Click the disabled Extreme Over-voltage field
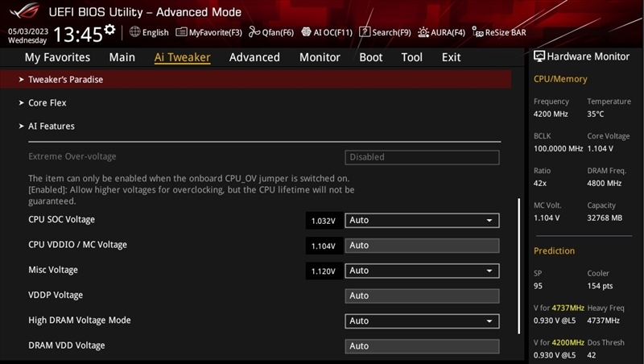Image resolution: width=644 pixels, height=364 pixels. [x=422, y=157]
